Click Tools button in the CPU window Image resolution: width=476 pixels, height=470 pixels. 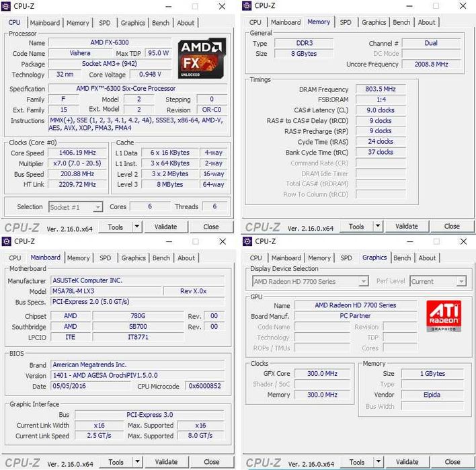coord(116,227)
